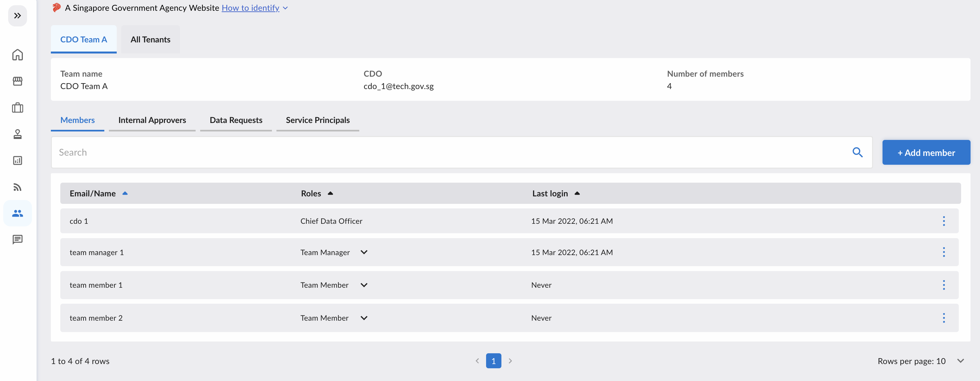This screenshot has height=381, width=980.
Task: Click the team manager 1 name
Action: tap(97, 252)
